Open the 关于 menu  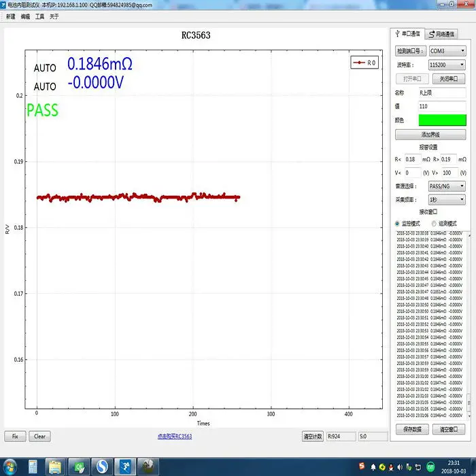pyautogui.click(x=54, y=16)
